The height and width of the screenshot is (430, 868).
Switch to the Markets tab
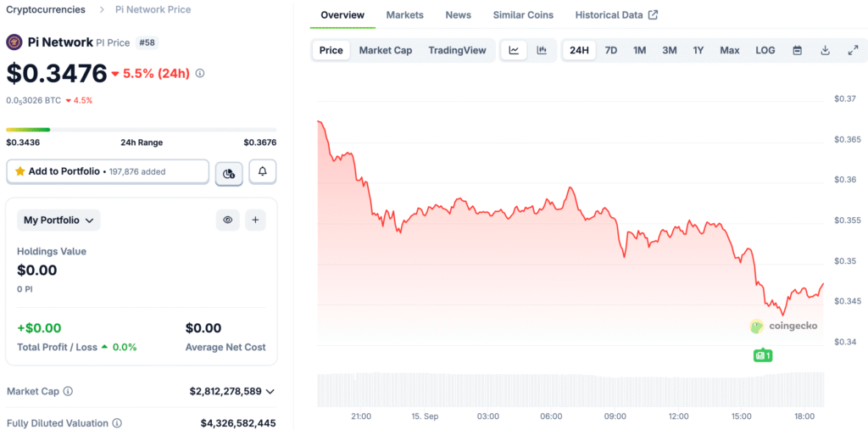pos(404,15)
